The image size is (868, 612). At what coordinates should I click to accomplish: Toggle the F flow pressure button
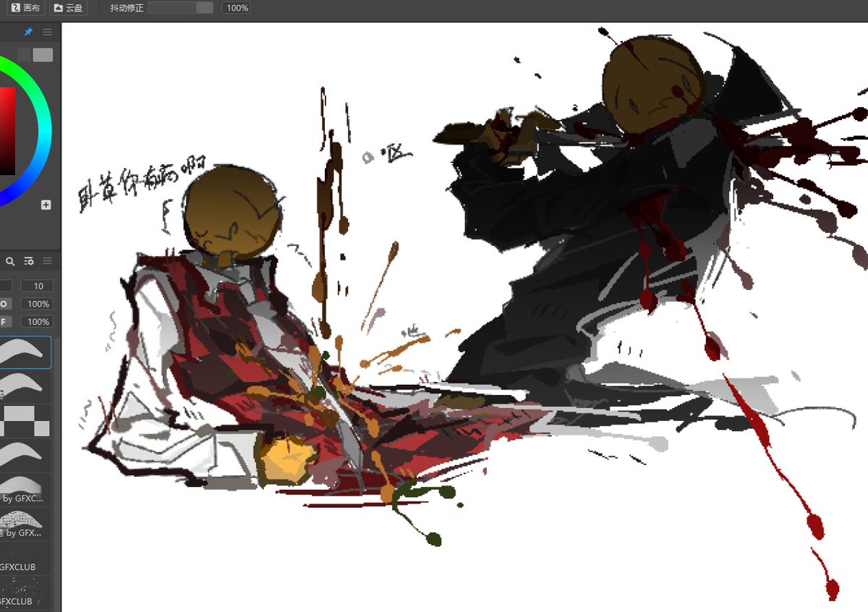click(4, 322)
